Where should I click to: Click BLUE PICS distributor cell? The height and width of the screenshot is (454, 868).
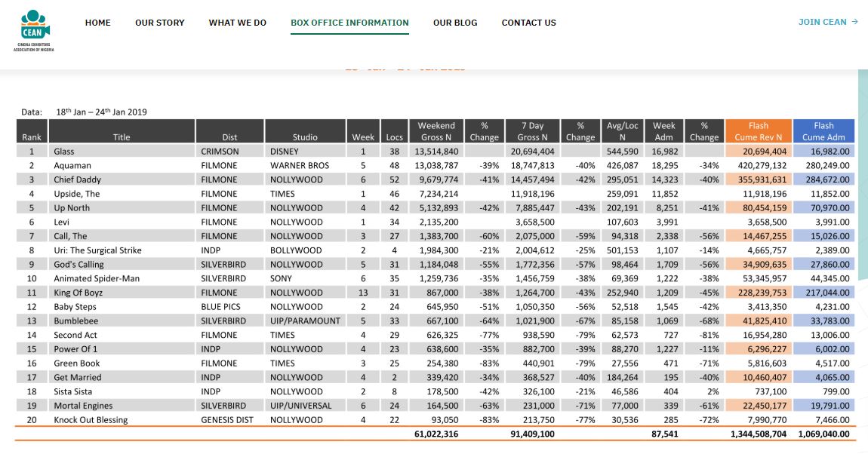(x=220, y=307)
